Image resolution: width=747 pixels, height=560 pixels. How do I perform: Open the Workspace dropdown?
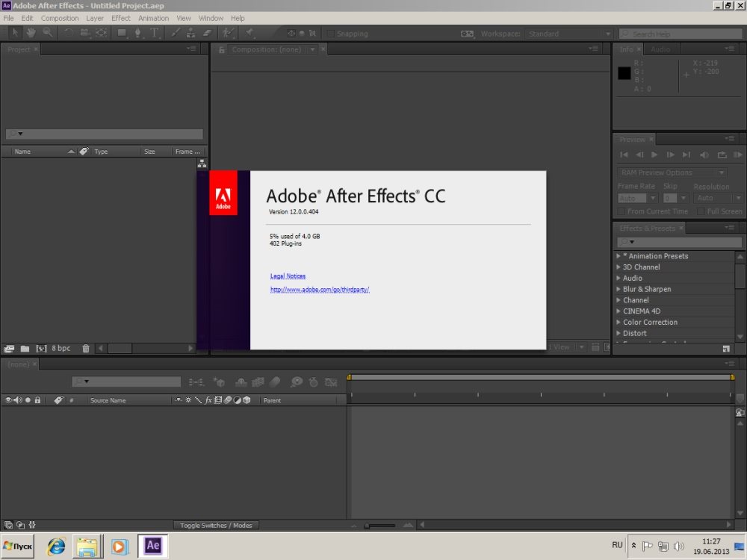(x=568, y=34)
